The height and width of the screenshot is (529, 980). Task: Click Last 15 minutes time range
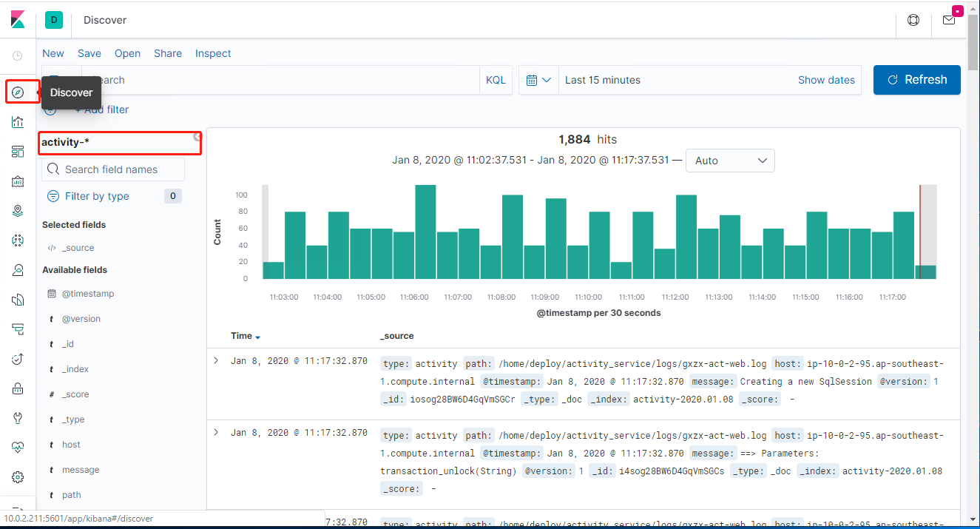[x=603, y=80]
